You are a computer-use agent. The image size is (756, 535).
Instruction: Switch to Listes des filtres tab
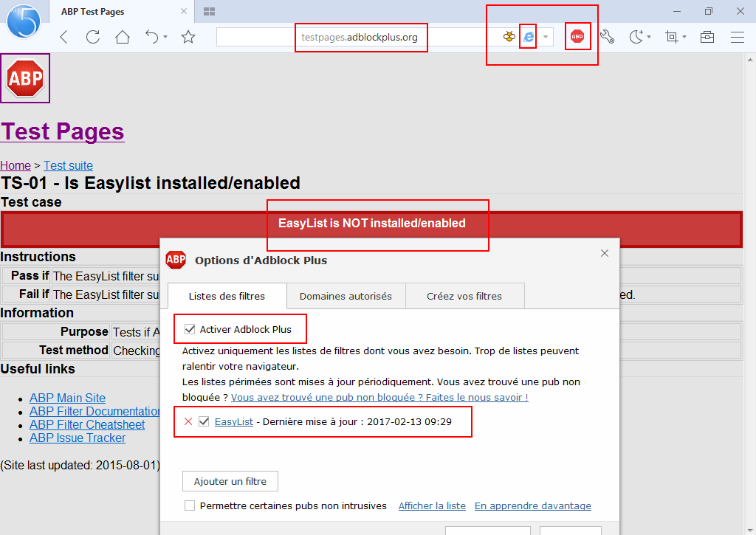tap(227, 296)
